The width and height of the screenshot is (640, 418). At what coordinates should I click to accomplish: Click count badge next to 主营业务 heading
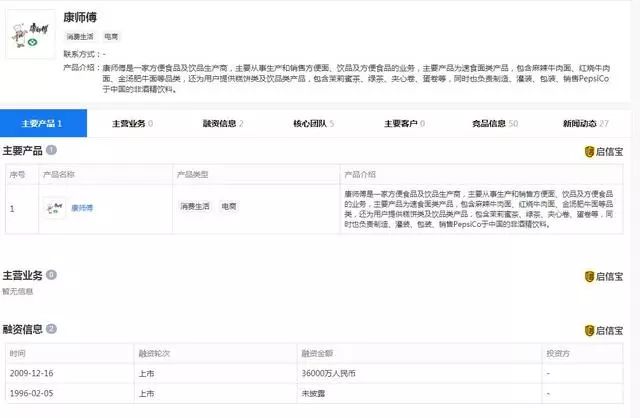coord(51,275)
